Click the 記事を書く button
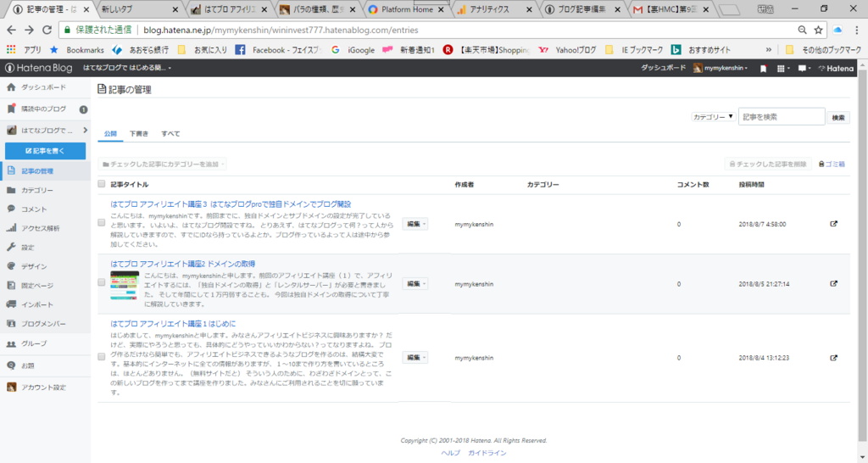 point(46,151)
